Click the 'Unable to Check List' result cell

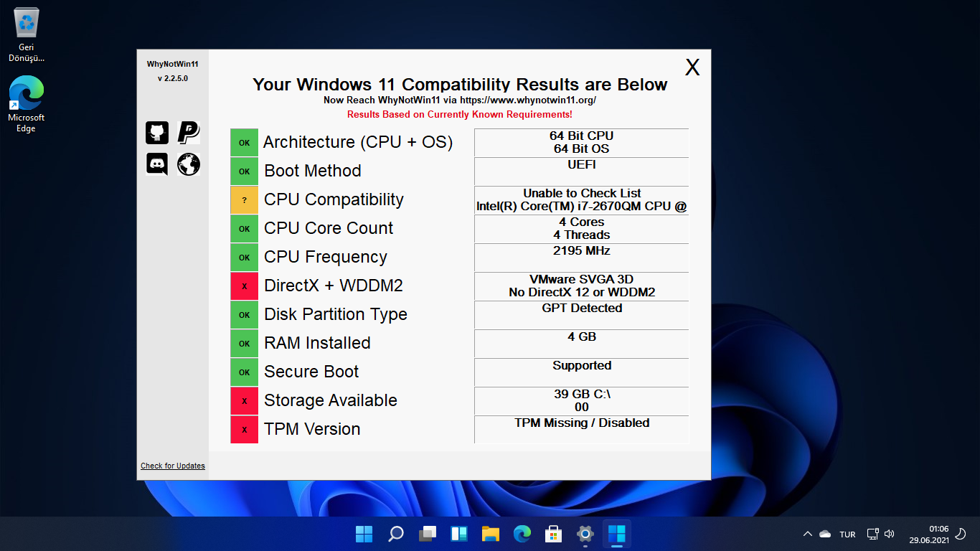(x=582, y=200)
